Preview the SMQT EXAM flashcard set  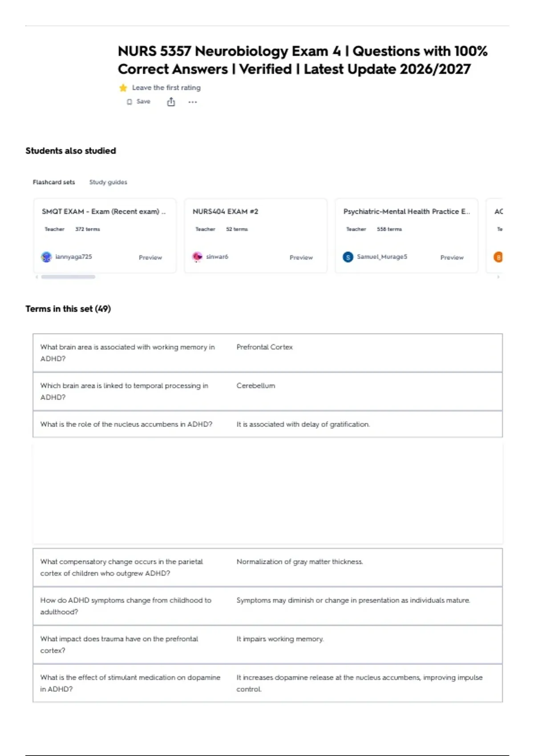tap(150, 257)
